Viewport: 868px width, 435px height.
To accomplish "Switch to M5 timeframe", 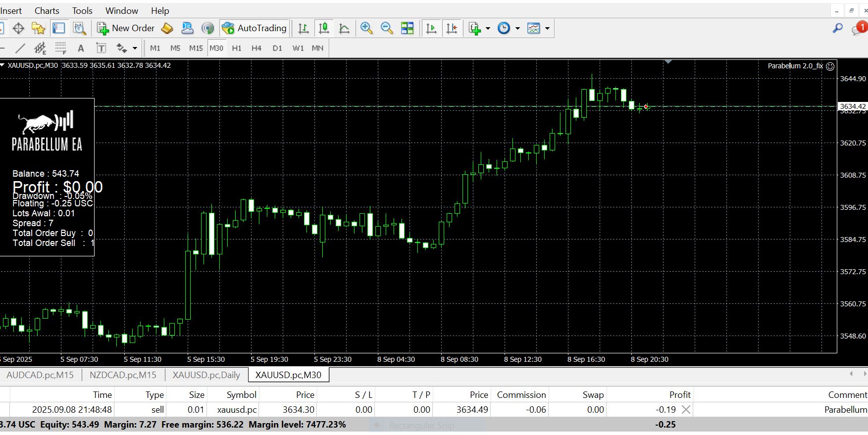I will pyautogui.click(x=175, y=48).
